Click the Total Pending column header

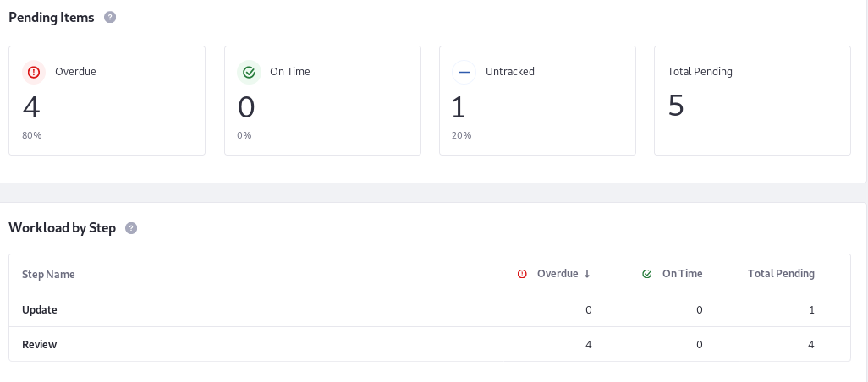781,274
